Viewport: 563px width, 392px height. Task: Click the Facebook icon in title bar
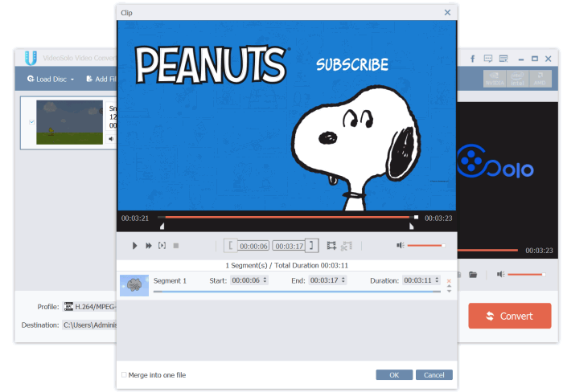coord(473,59)
